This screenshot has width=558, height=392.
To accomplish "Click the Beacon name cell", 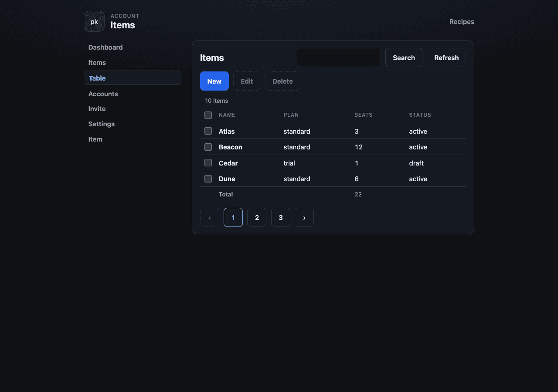I will (231, 147).
